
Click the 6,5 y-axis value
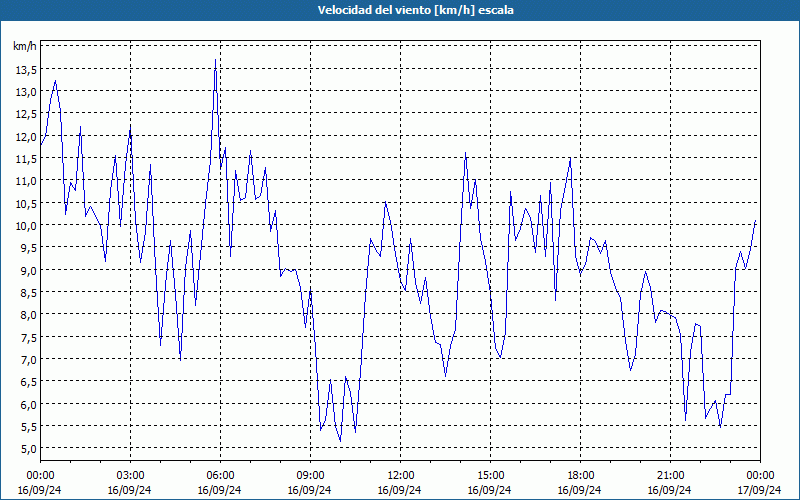(28, 382)
